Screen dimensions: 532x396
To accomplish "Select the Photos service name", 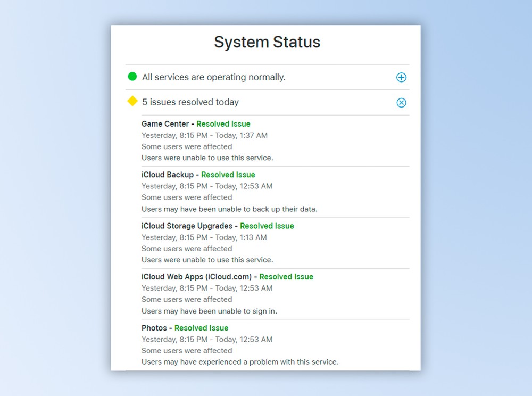I will click(154, 328).
